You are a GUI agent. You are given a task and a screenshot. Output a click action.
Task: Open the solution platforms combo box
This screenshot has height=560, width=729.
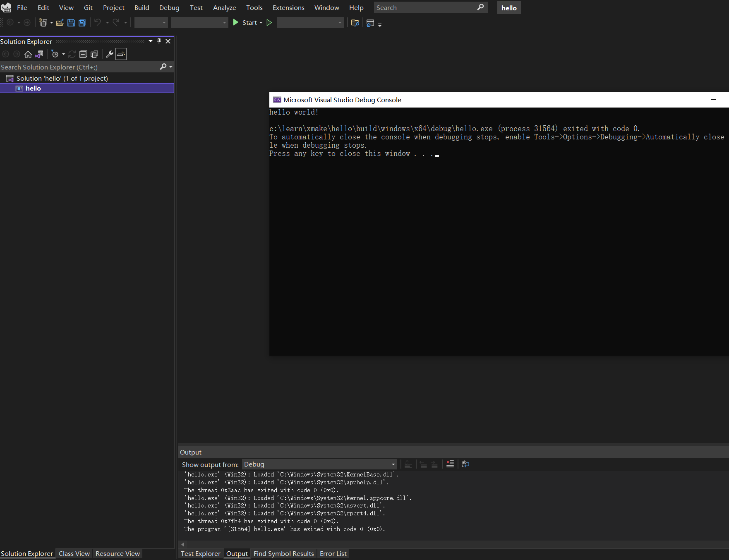199,22
